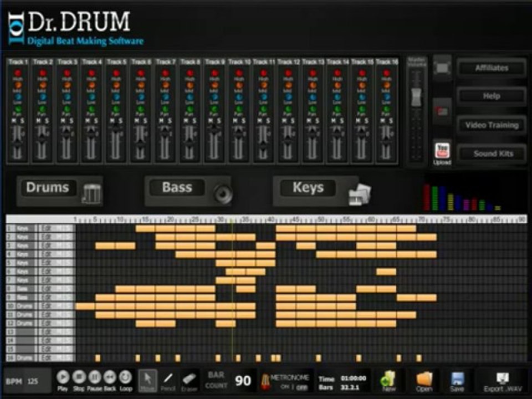Click bar 40 on the timeline ruler
Screen dimensions: 532x399
271,219
